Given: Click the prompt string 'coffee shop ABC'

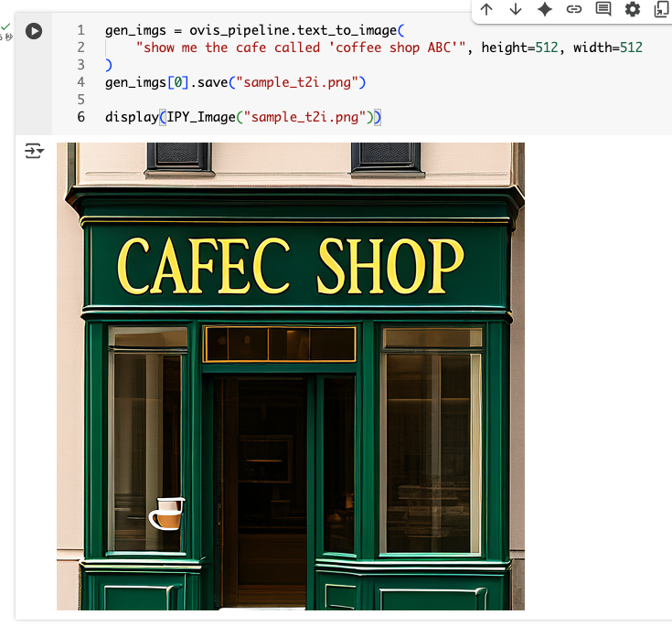Looking at the screenshot, I should [x=397, y=48].
